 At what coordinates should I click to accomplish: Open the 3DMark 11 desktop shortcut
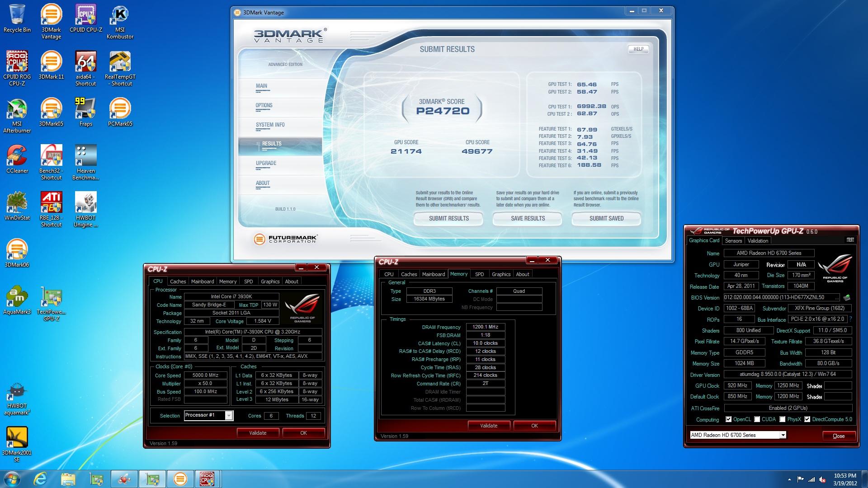(x=51, y=65)
